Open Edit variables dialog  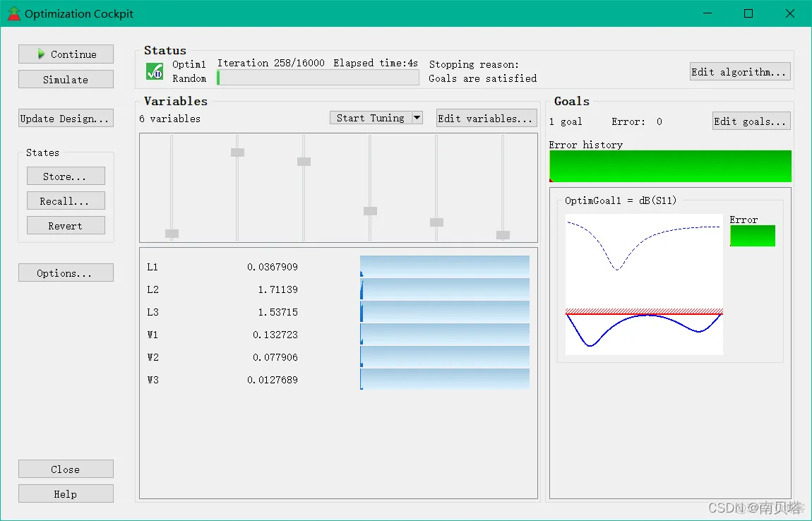(486, 118)
